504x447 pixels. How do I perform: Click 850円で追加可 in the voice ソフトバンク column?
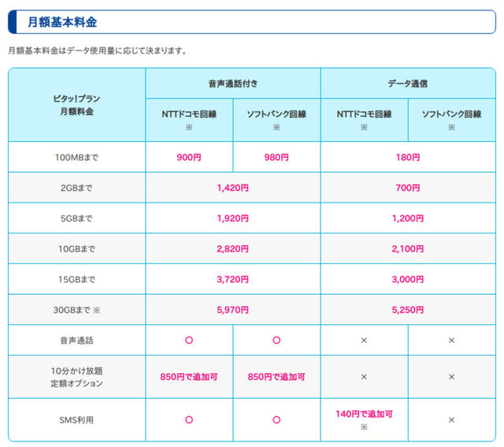(x=276, y=377)
